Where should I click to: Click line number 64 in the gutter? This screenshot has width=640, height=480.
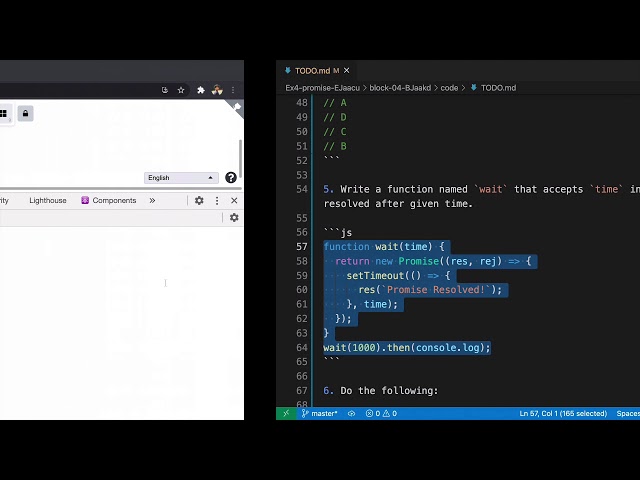click(x=302, y=347)
